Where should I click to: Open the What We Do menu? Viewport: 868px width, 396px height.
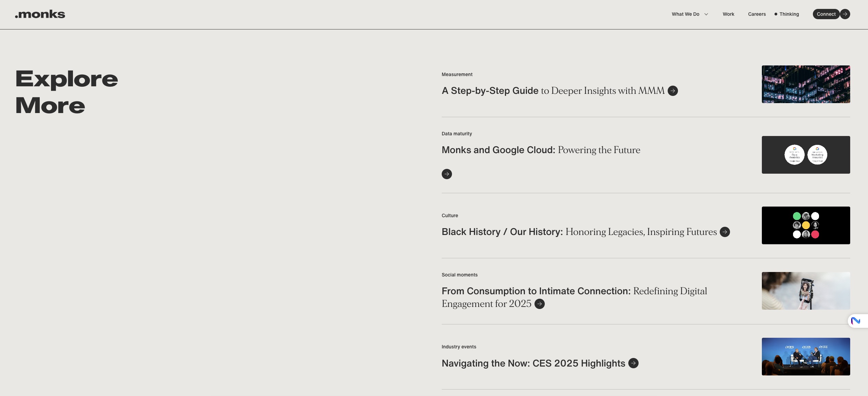pos(685,14)
